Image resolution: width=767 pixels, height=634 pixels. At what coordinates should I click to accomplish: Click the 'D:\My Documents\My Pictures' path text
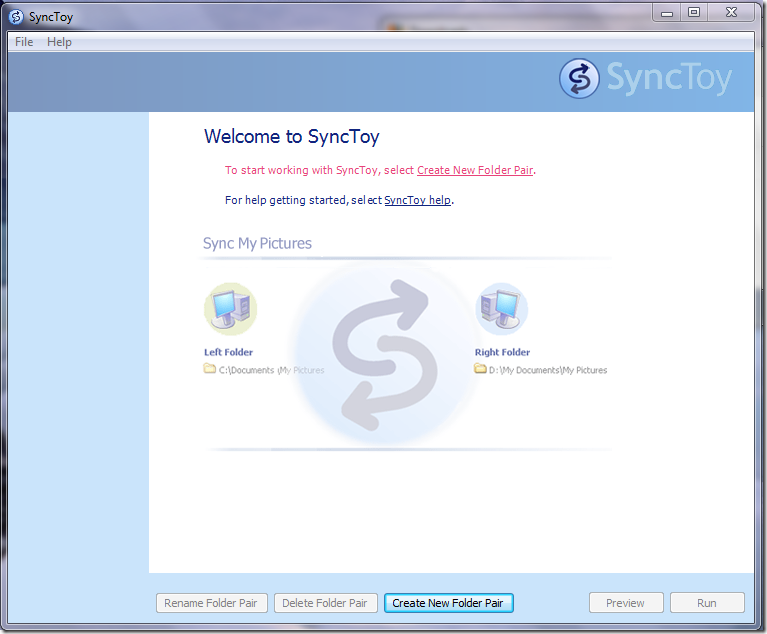[548, 370]
